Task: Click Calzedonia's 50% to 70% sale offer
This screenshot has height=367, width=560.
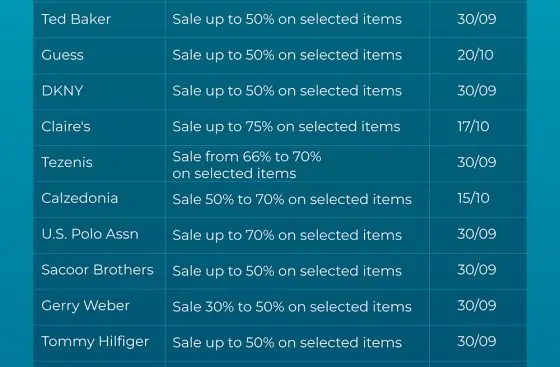Action: click(x=292, y=199)
